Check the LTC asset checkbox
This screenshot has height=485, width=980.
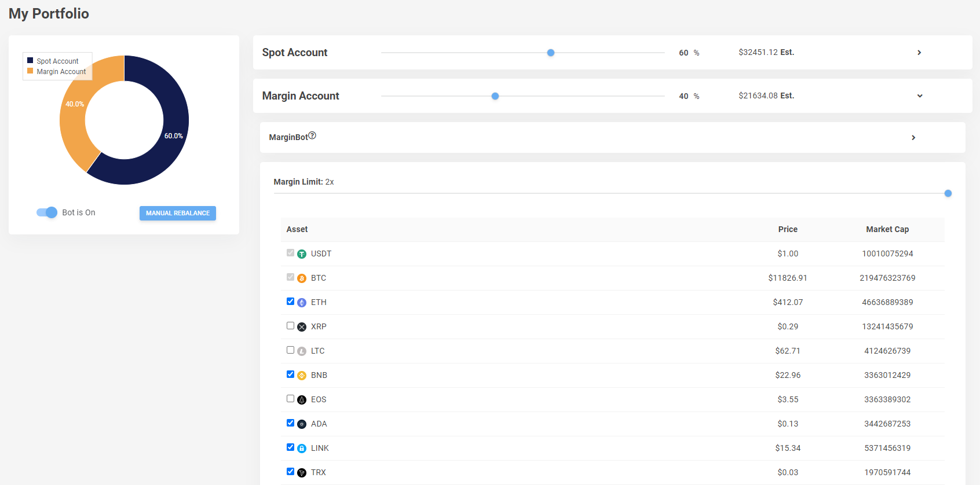[290, 350]
